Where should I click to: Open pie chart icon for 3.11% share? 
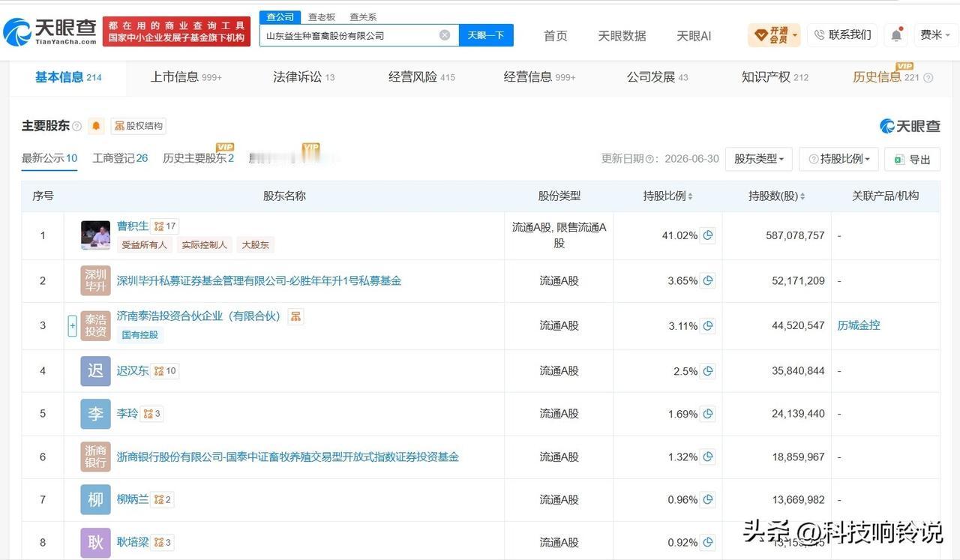[707, 326]
